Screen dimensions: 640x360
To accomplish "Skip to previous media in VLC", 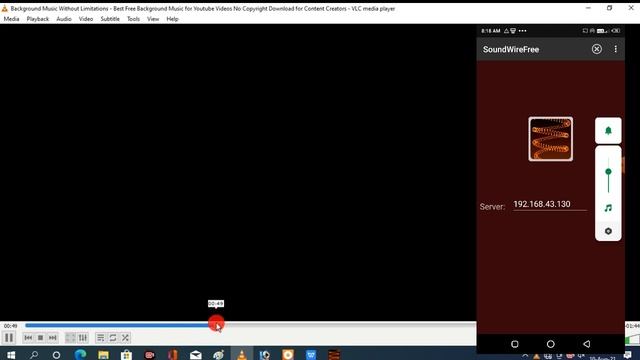I will (28, 338).
